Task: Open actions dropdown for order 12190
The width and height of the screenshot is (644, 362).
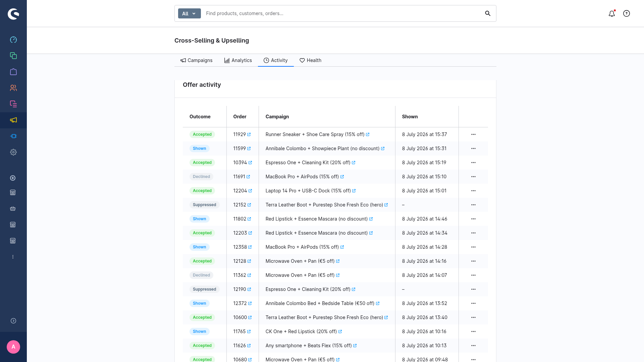Action: [x=473, y=289]
